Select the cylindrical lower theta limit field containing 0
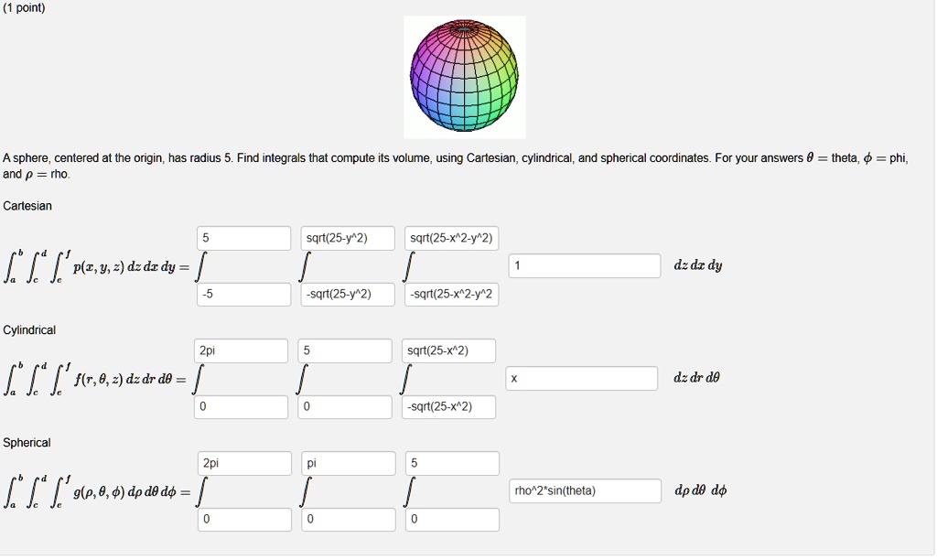Image resolution: width=937 pixels, height=560 pixels. coord(241,406)
